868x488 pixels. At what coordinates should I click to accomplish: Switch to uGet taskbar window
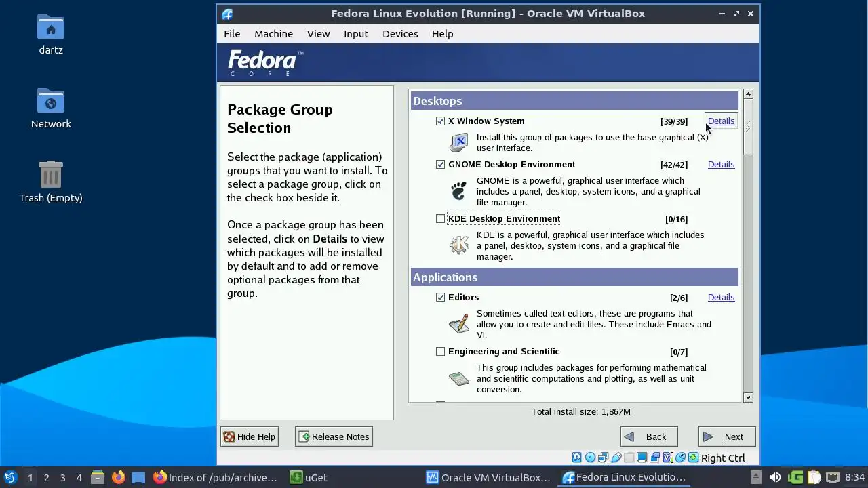click(x=309, y=477)
